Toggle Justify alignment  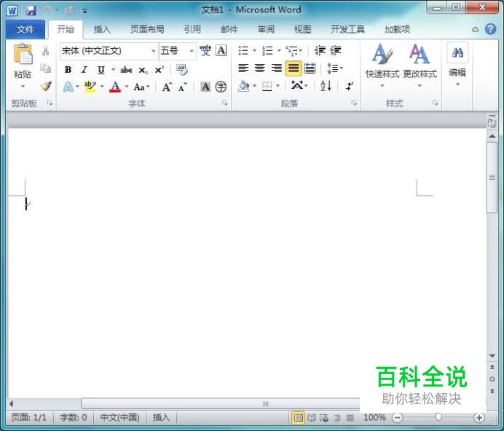click(x=293, y=68)
